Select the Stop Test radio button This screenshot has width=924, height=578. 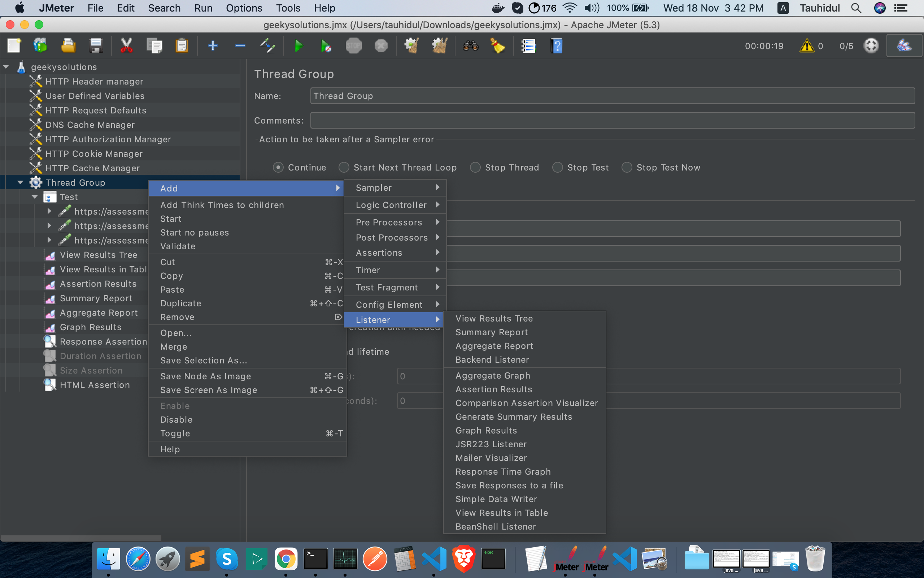[558, 167]
